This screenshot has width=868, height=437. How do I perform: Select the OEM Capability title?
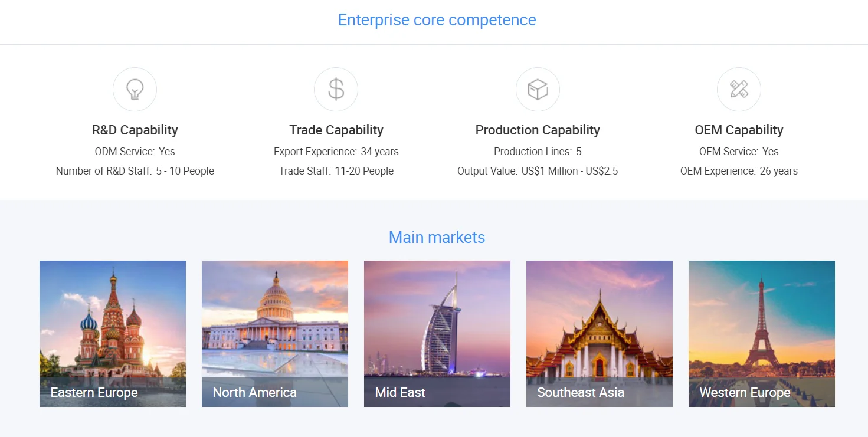click(x=739, y=130)
